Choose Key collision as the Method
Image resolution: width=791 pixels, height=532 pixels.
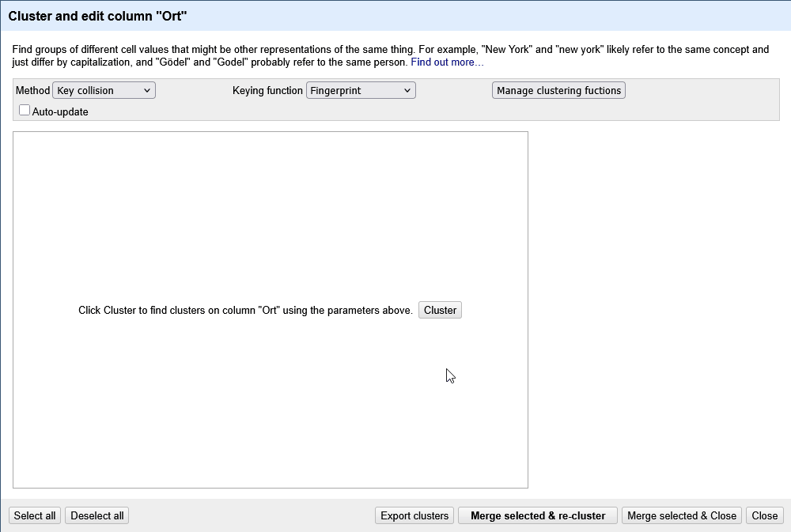click(99, 89)
